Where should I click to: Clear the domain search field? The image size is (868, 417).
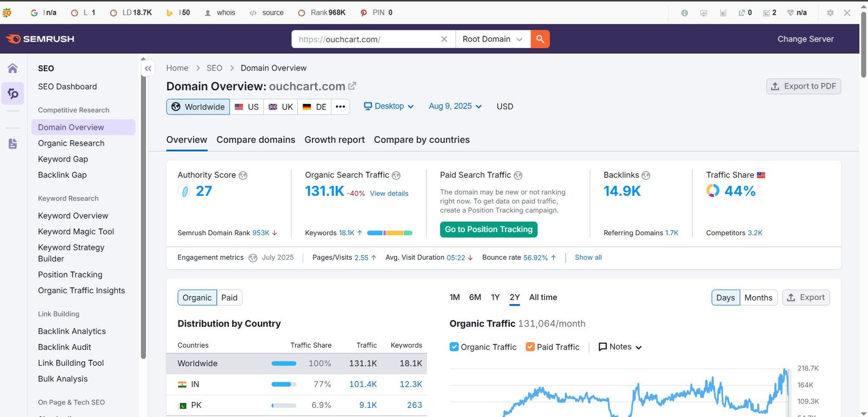pyautogui.click(x=444, y=39)
